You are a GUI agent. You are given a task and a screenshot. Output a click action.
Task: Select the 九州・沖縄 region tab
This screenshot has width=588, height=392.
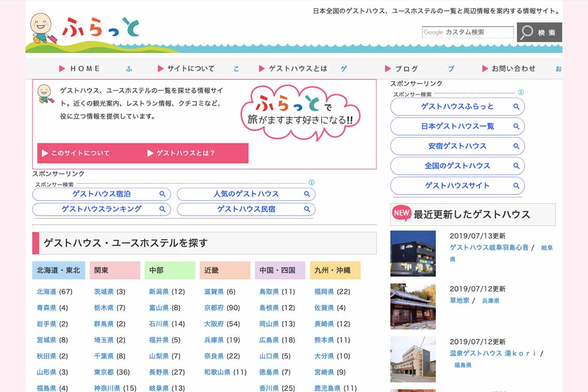point(335,270)
